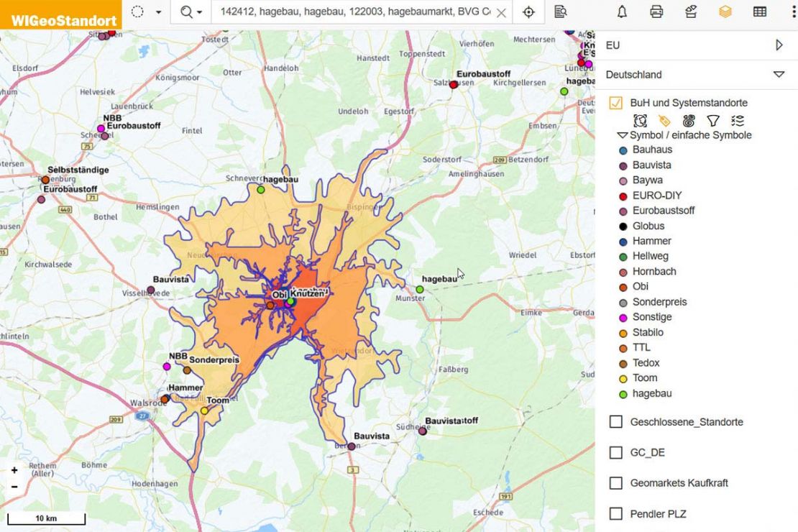
Task: Open catchment area rings icon
Action: tap(689, 121)
